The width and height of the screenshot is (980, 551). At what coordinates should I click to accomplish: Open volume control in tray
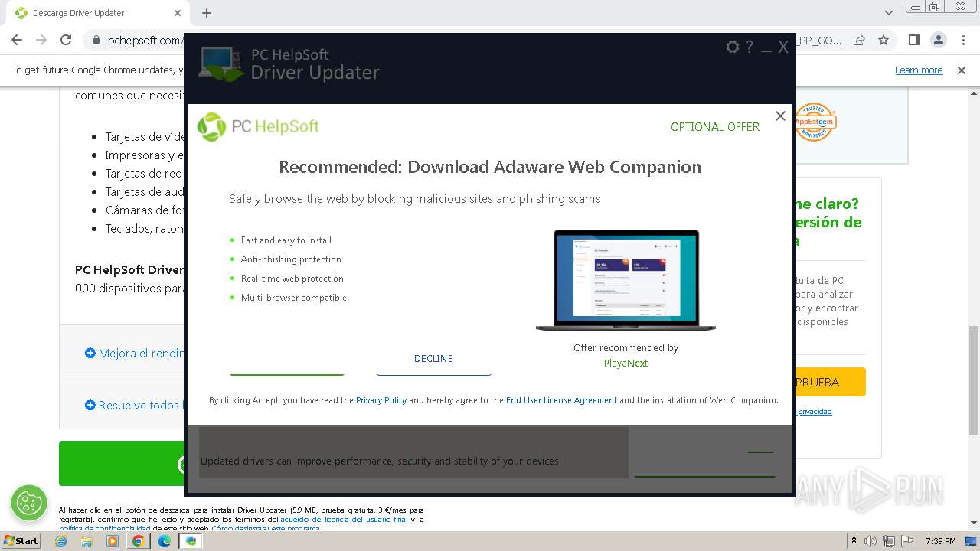click(871, 541)
